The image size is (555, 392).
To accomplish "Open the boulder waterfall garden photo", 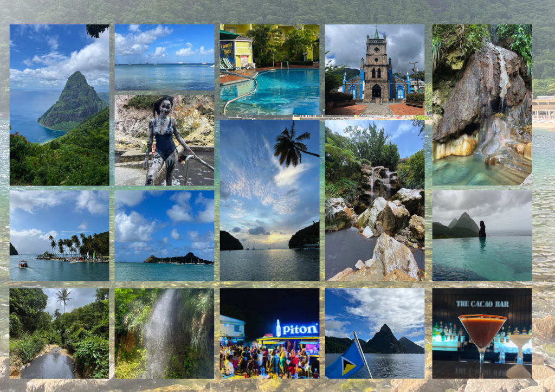I will pos(375,200).
